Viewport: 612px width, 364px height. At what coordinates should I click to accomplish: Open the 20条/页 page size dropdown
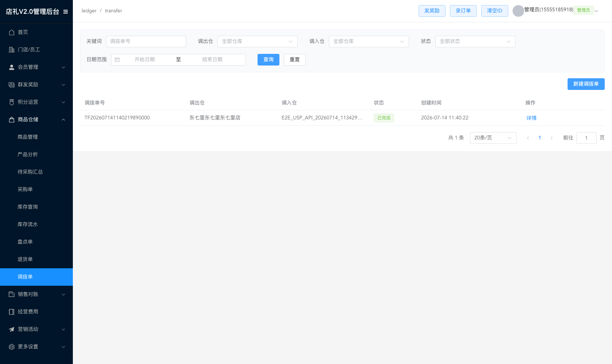tap(493, 138)
